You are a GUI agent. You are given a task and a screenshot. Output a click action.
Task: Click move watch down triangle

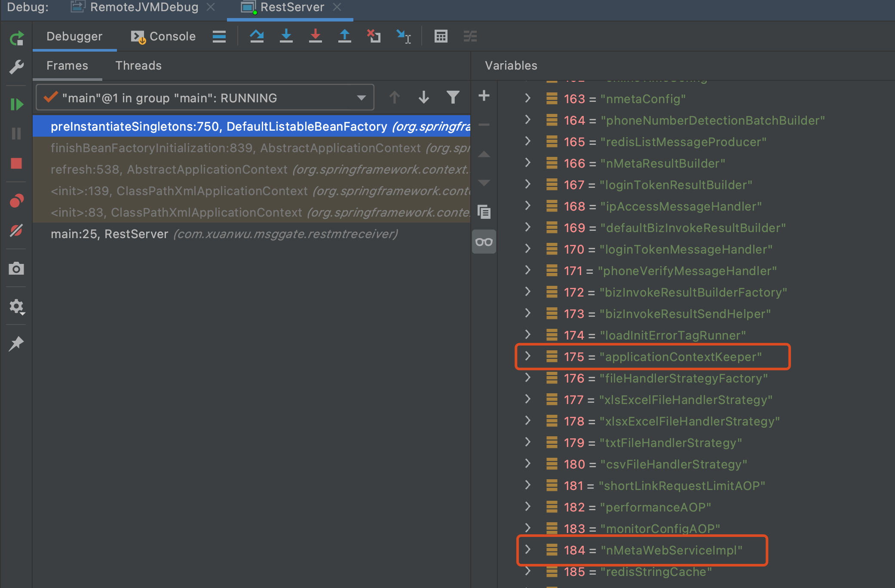tap(484, 183)
